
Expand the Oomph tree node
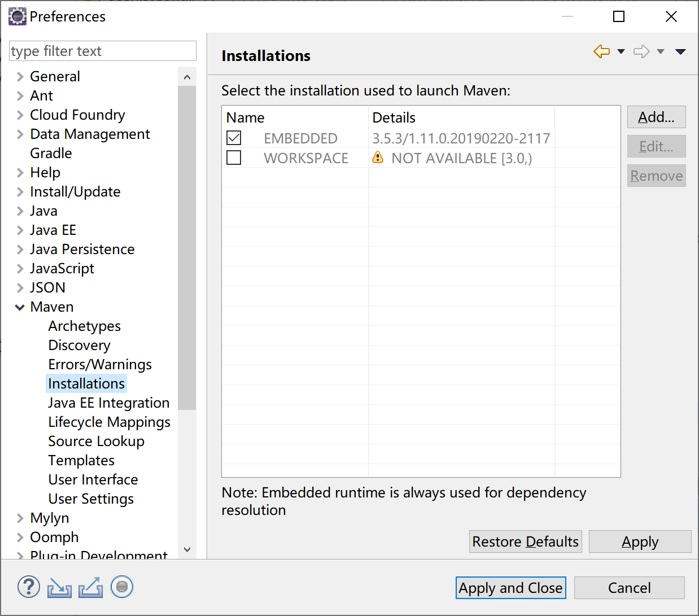[20, 538]
